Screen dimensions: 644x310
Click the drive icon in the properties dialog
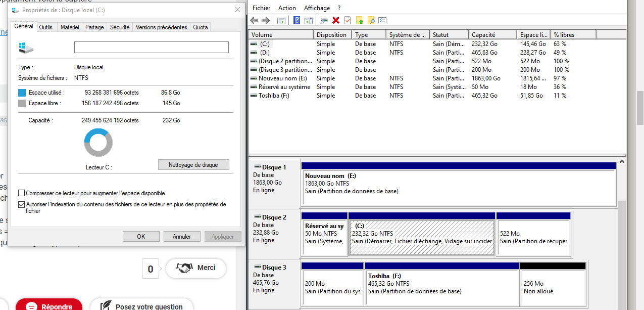tap(26, 48)
